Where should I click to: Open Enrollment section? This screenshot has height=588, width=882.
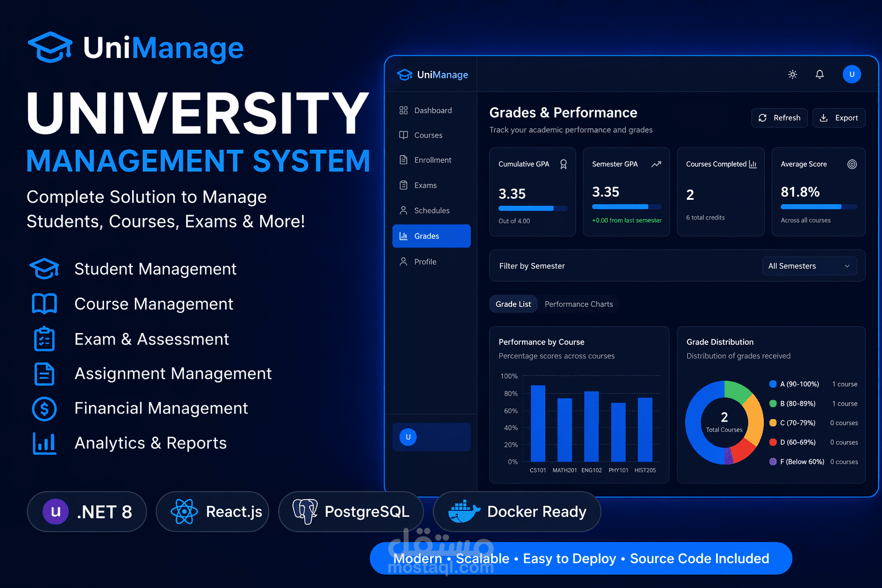point(431,160)
